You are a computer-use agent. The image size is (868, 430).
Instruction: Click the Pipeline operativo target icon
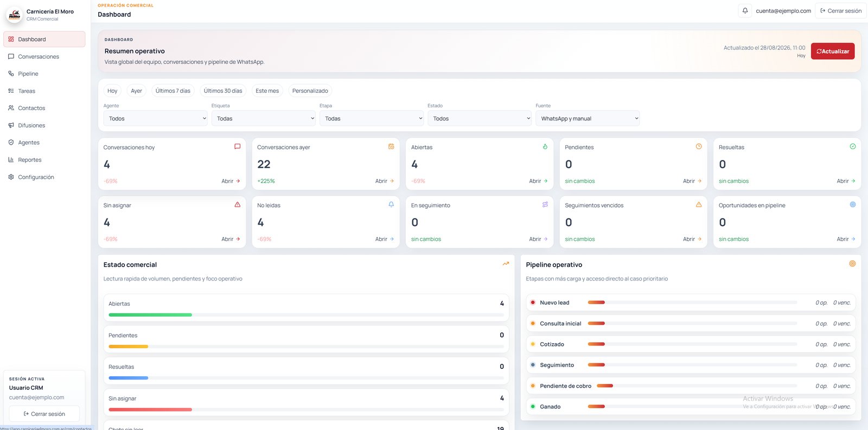pos(852,264)
